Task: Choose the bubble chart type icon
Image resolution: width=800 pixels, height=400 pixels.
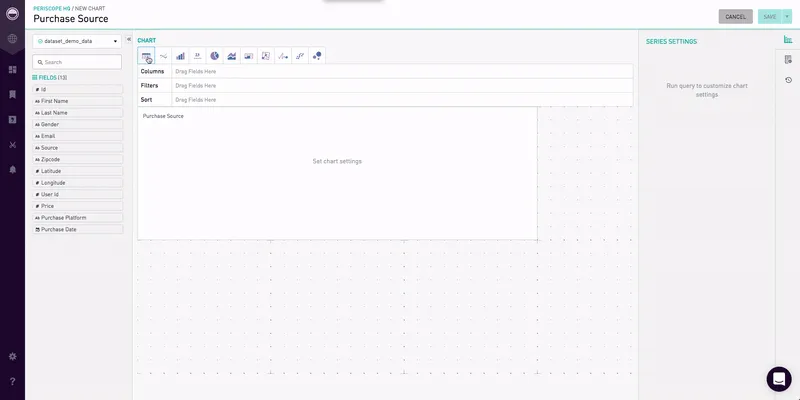Action: pyautogui.click(x=316, y=56)
